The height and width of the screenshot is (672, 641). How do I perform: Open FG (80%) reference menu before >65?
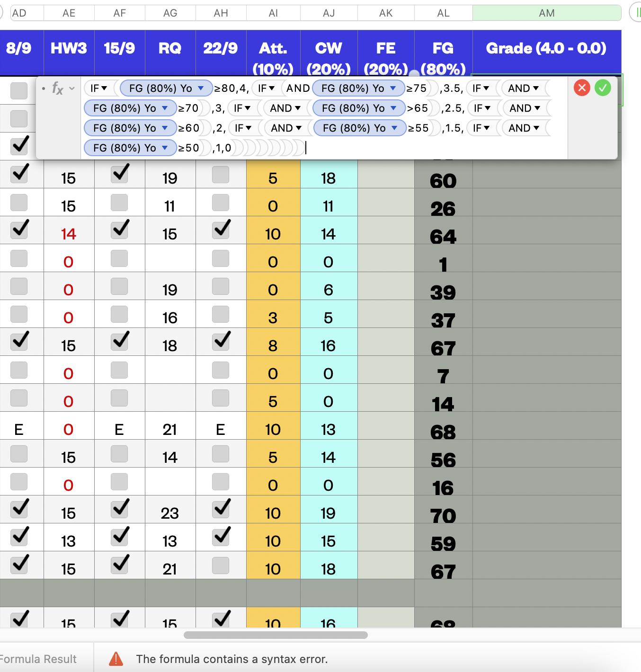pyautogui.click(x=394, y=108)
